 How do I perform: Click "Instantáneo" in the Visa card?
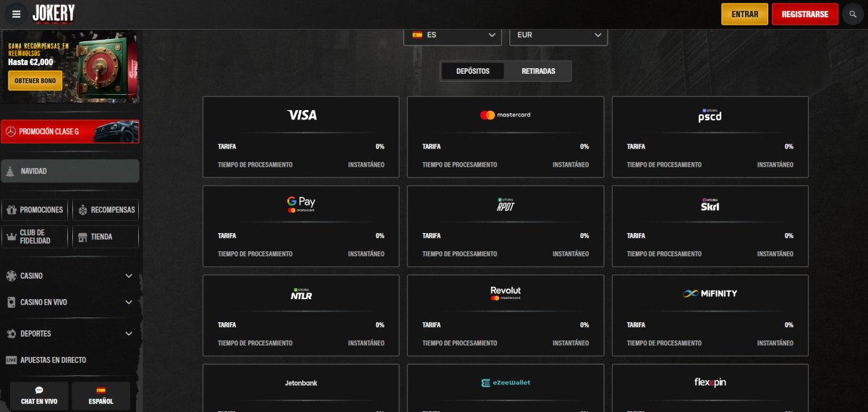[366, 164]
